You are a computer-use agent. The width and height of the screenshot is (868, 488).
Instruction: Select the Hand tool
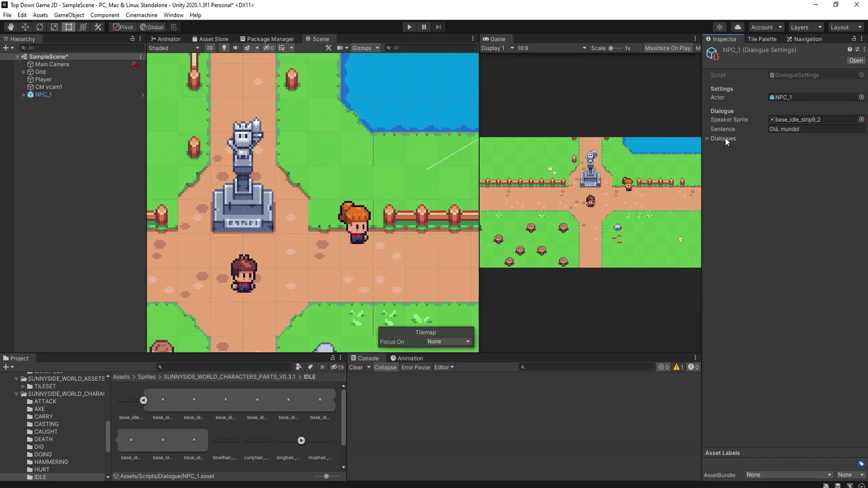[10, 27]
